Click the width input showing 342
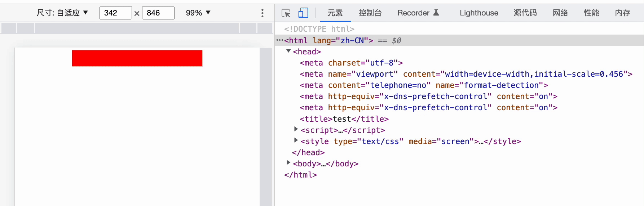Viewport: 644px width, 206px height. (x=116, y=13)
